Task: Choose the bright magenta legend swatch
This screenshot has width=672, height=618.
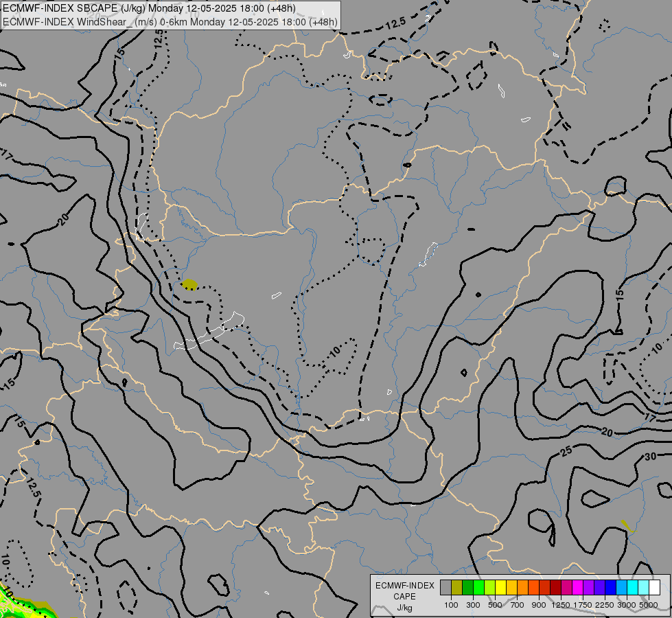Action: coord(577,588)
